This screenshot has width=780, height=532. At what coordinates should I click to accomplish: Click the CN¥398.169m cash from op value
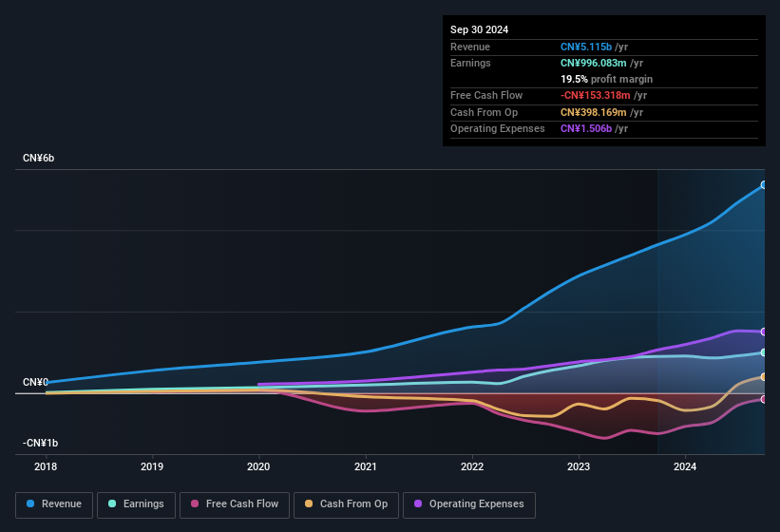tap(594, 112)
